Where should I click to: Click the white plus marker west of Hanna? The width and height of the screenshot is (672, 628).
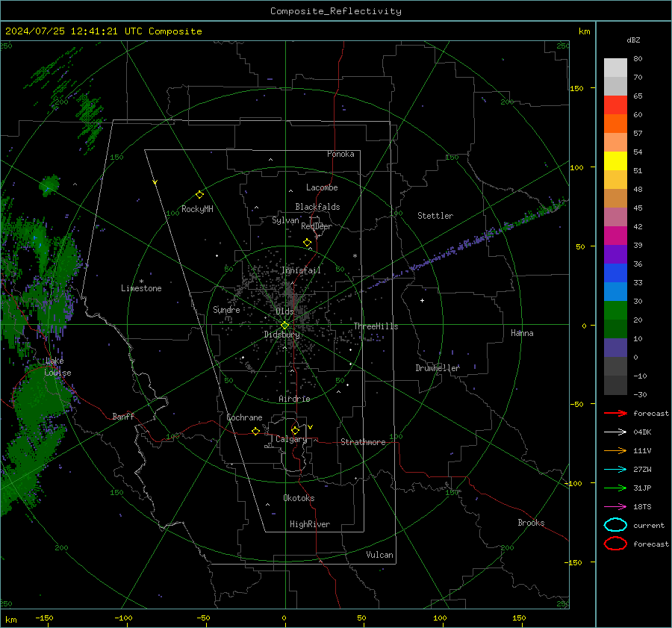[x=422, y=300]
